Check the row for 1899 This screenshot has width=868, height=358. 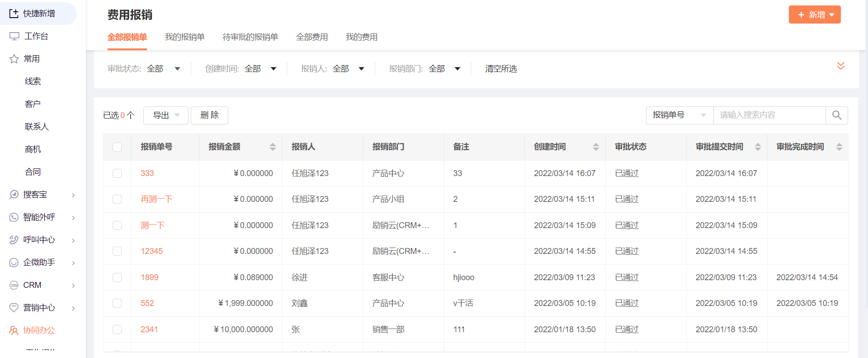(x=117, y=277)
